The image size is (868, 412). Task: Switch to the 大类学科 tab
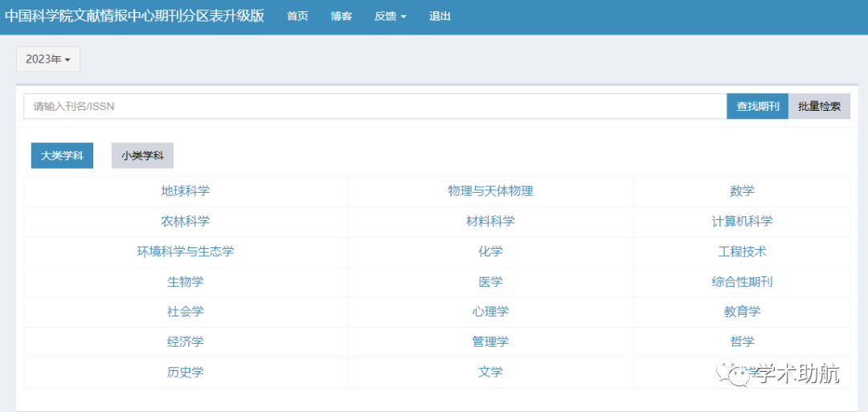pyautogui.click(x=62, y=156)
